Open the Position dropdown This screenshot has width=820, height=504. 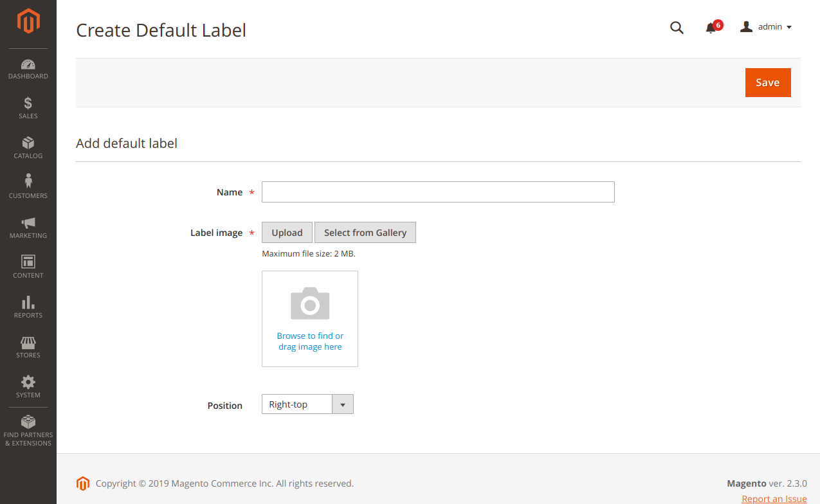[307, 404]
